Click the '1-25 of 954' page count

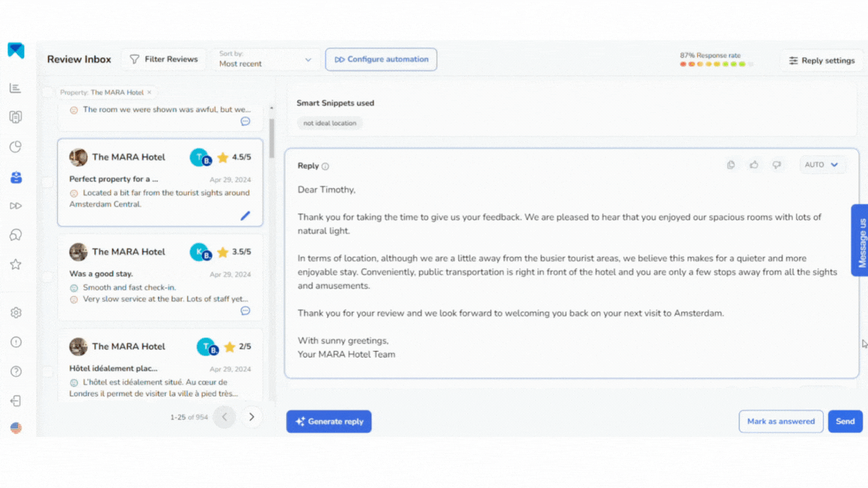click(189, 417)
